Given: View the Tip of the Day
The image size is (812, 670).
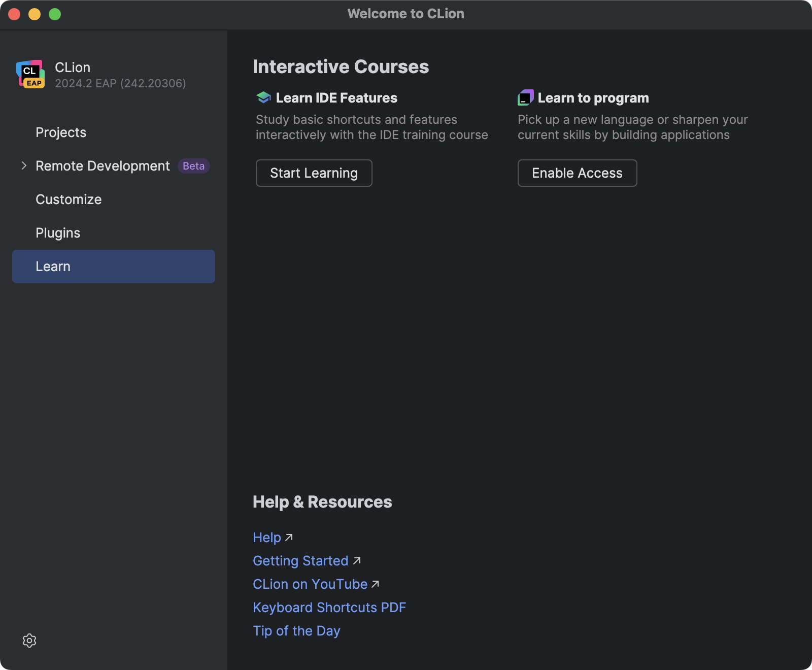Looking at the screenshot, I should coord(296,630).
